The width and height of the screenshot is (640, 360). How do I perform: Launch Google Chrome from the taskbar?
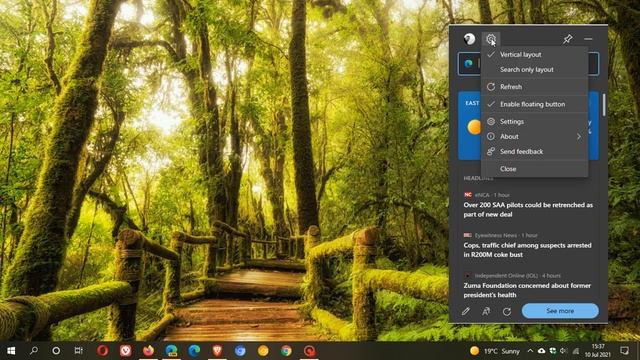(x=286, y=351)
